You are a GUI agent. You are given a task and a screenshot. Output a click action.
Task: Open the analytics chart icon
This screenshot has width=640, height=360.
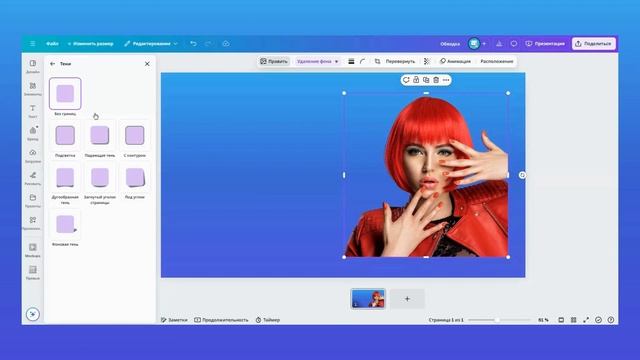tap(499, 44)
